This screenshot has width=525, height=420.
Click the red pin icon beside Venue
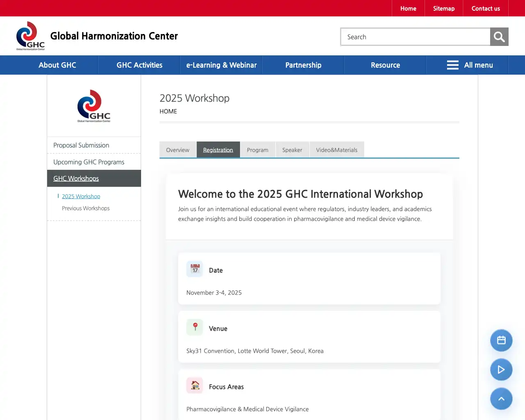click(195, 328)
